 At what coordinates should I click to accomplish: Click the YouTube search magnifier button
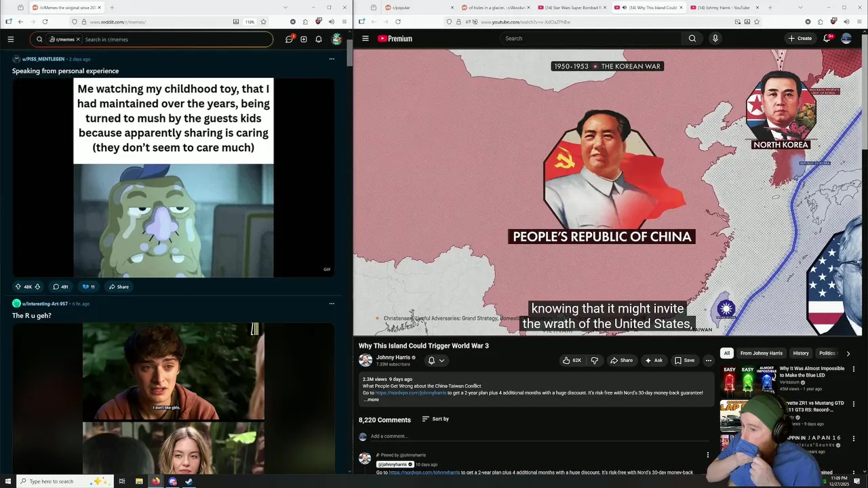click(x=692, y=39)
